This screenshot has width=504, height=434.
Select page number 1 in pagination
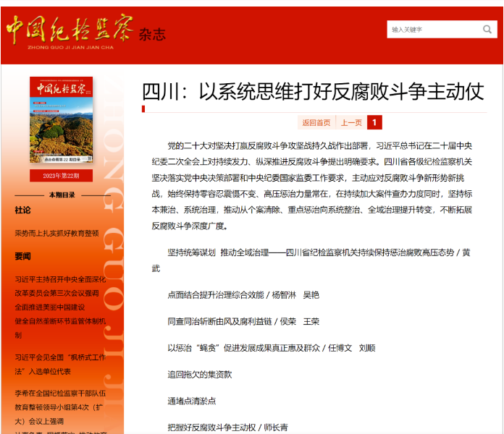coord(374,122)
